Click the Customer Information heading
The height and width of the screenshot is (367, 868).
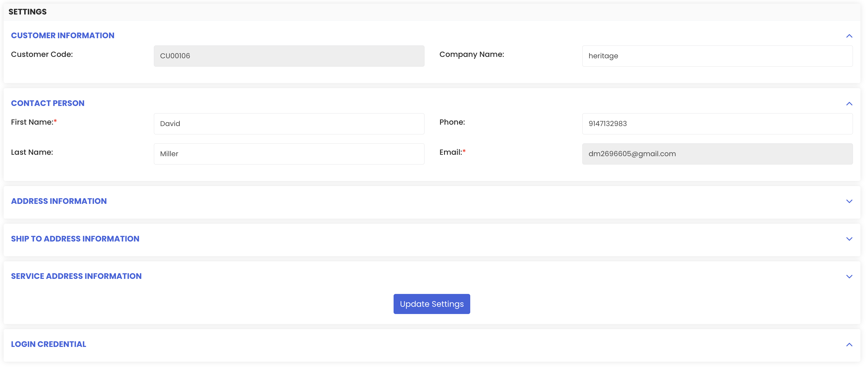pyautogui.click(x=63, y=35)
